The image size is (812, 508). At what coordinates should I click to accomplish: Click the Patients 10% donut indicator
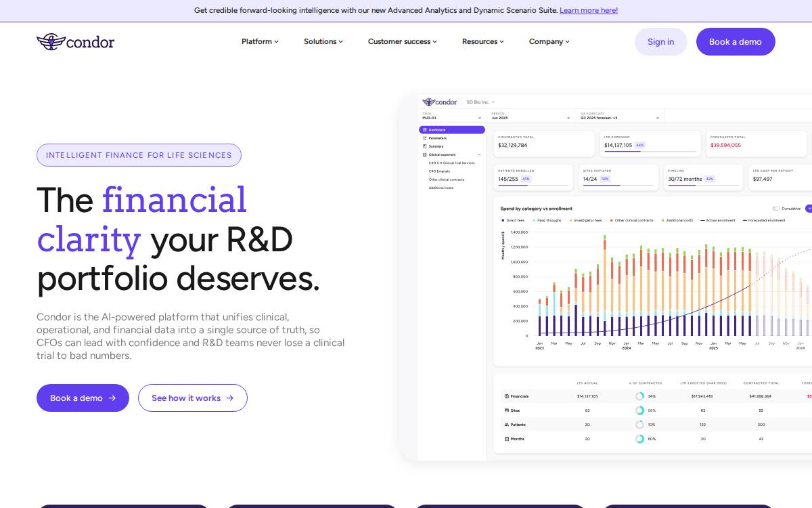[639, 425]
